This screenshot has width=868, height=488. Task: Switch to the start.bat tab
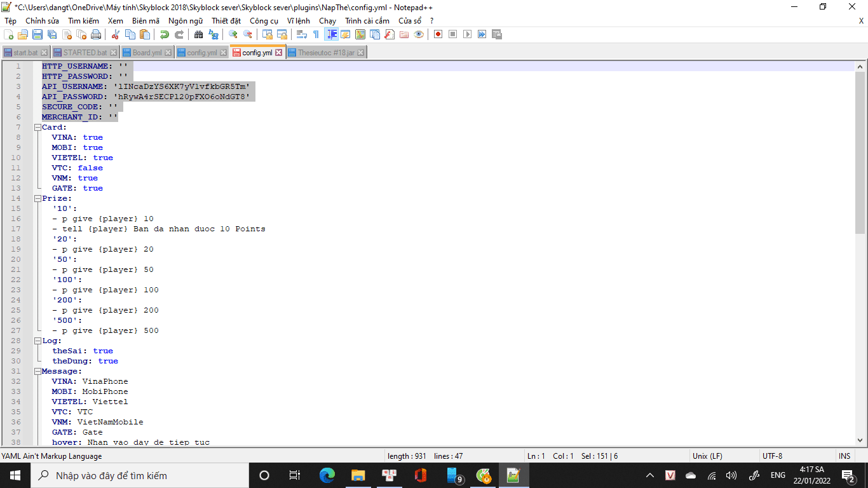coord(25,53)
